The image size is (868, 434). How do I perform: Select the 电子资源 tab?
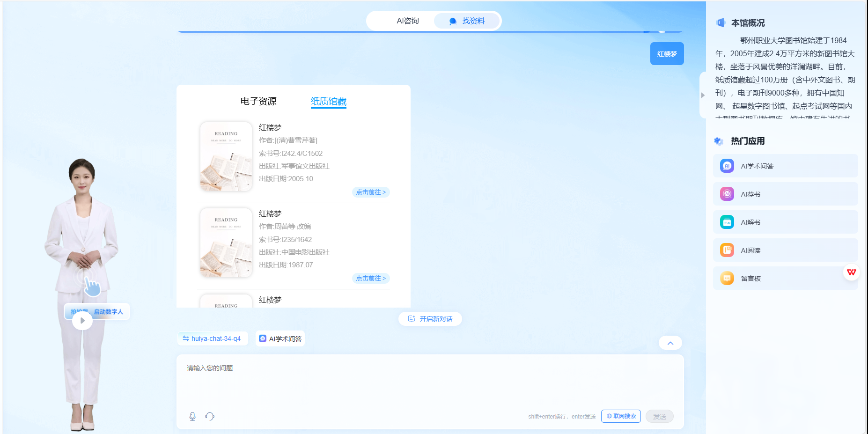click(258, 101)
